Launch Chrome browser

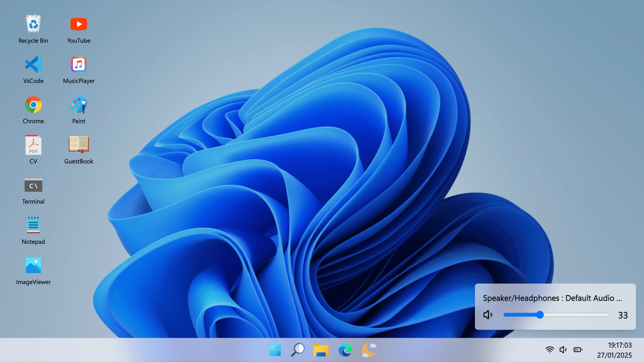[33, 105]
